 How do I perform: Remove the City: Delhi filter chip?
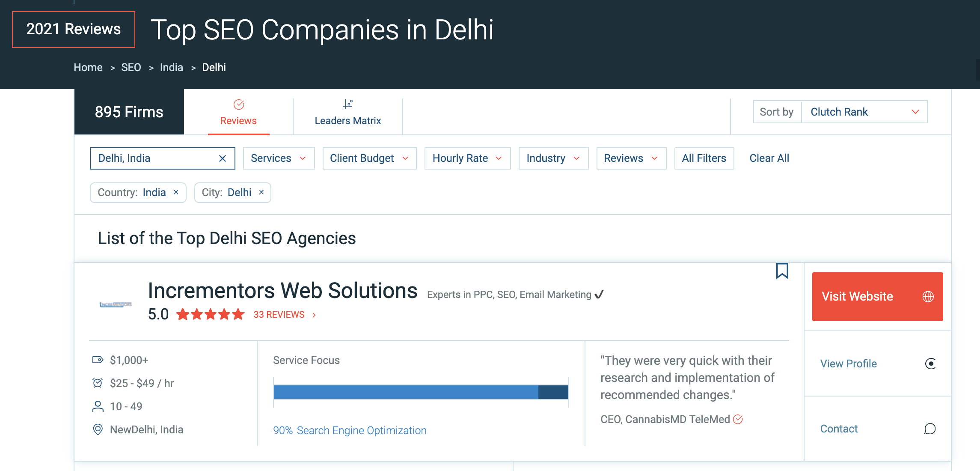point(261,192)
